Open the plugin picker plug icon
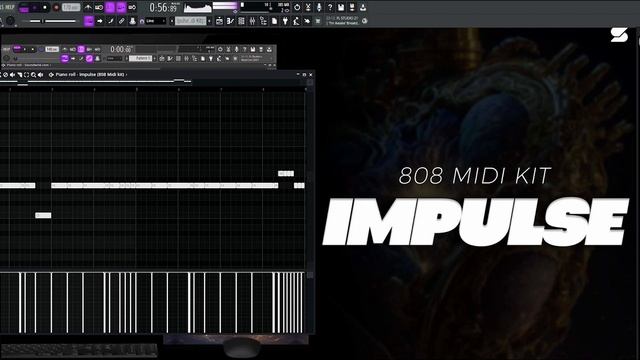This screenshot has height=360, width=640. (285, 21)
